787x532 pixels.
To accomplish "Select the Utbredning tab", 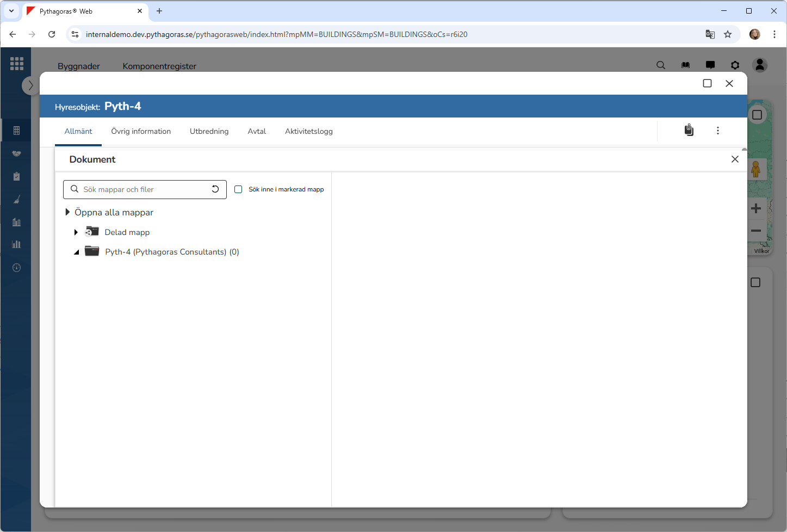I will click(x=209, y=131).
